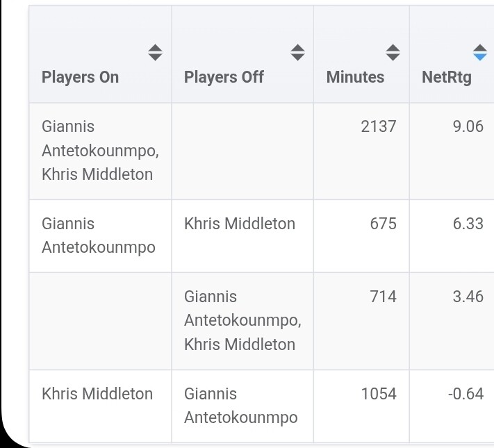Select both-players-off cell in third row
The height and width of the screenshot is (448, 494).
(242, 320)
